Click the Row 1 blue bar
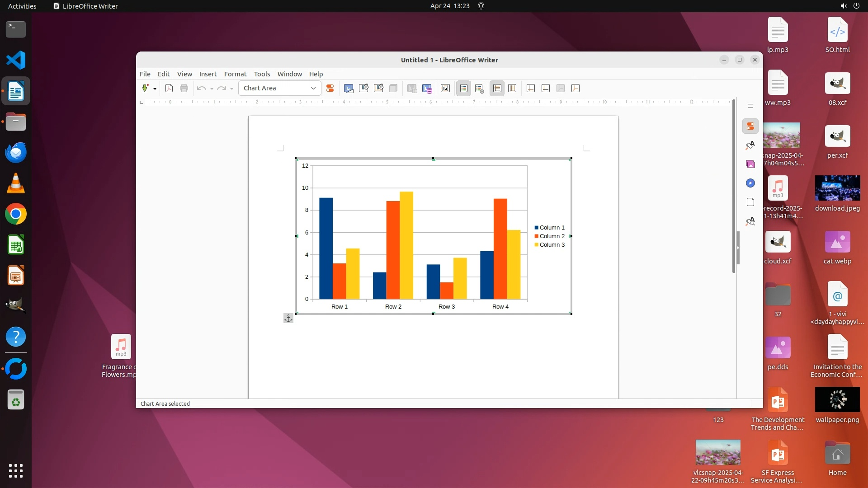 325,249
